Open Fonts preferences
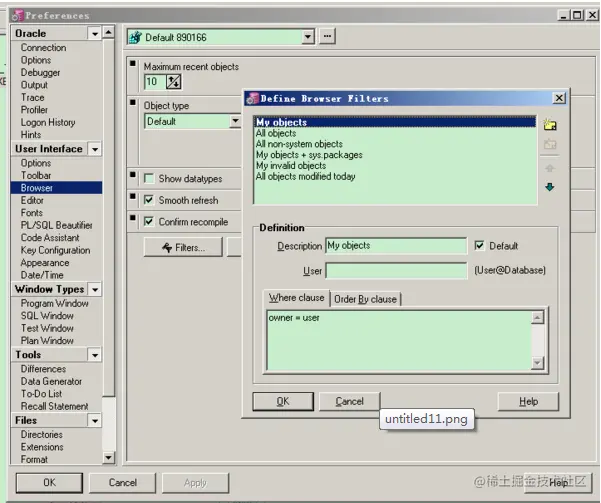Viewport: 601px width, 503px height. point(31,213)
